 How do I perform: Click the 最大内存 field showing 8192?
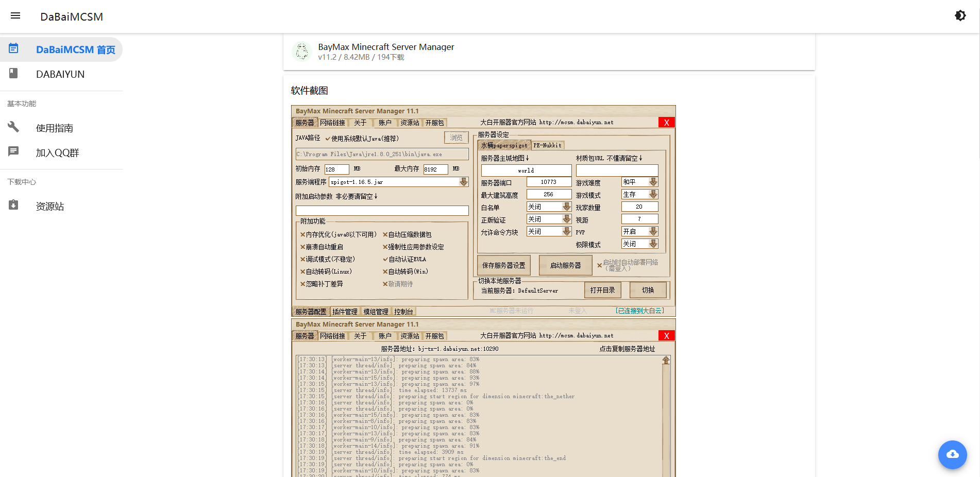tap(435, 169)
